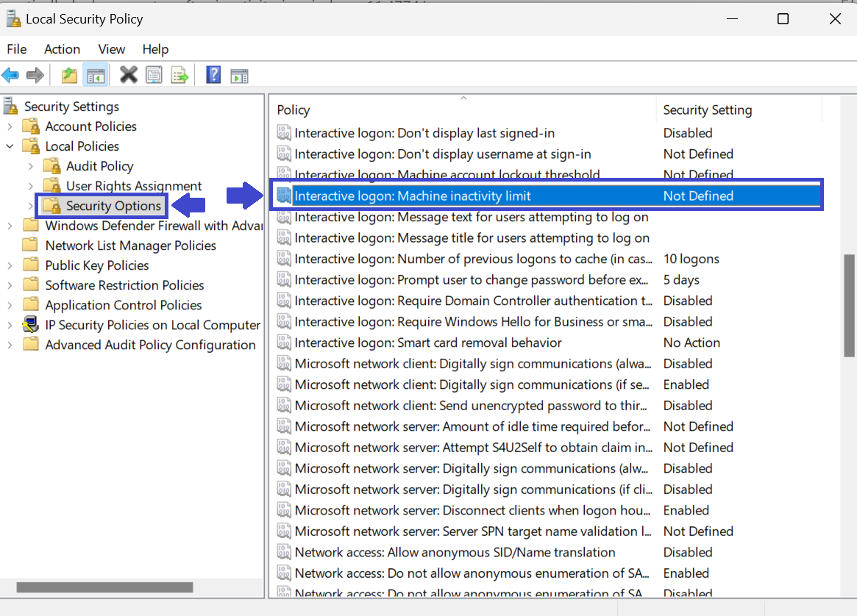The height and width of the screenshot is (616, 857).
Task: Click the left pane horizontal scrollbar thumb
Action: click(x=104, y=587)
